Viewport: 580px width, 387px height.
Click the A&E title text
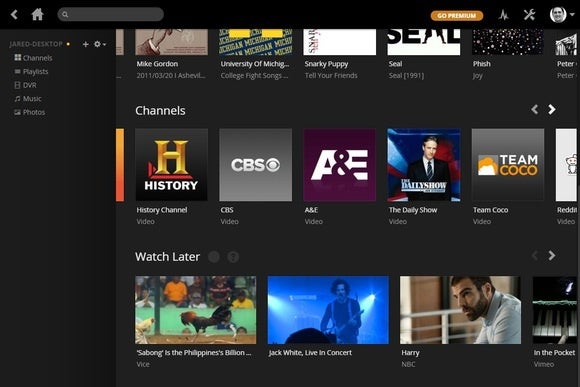coord(311,210)
